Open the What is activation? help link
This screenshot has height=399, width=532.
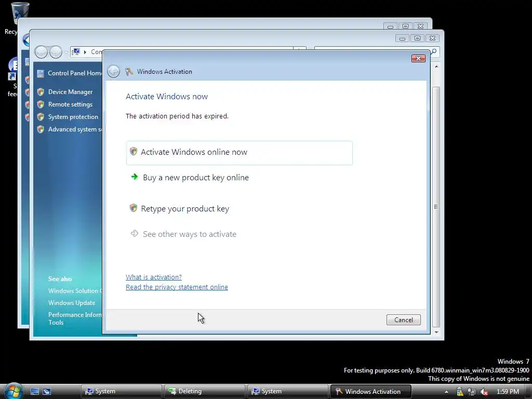click(x=154, y=277)
